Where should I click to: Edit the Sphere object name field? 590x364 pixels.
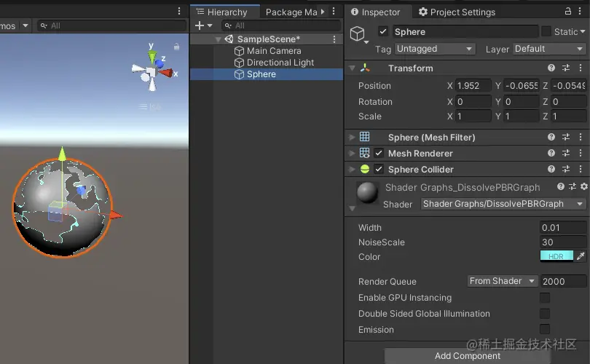point(465,31)
